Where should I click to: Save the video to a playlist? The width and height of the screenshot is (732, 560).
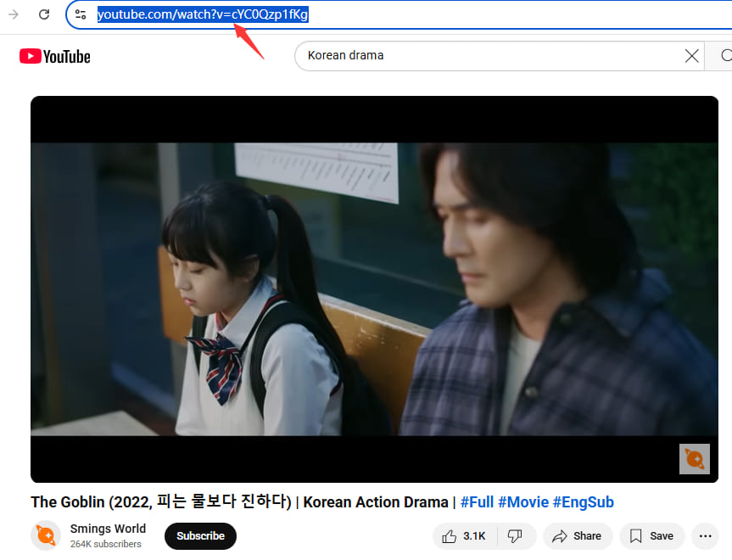tap(651, 536)
